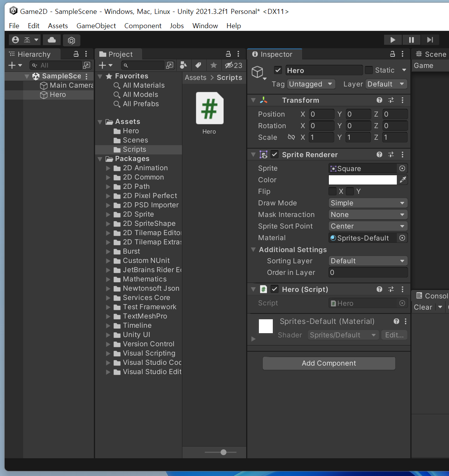
Task: Pick a sprite with the object selector
Action: (402, 168)
